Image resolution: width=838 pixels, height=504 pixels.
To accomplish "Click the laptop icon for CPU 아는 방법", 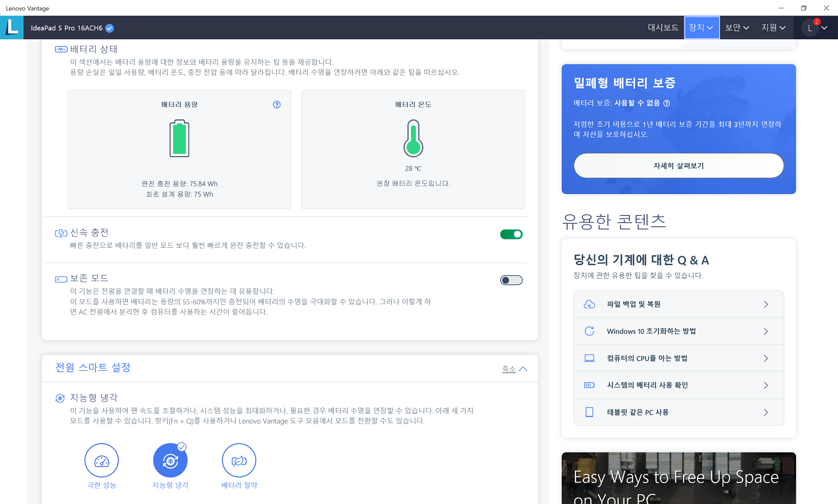I will point(589,358).
